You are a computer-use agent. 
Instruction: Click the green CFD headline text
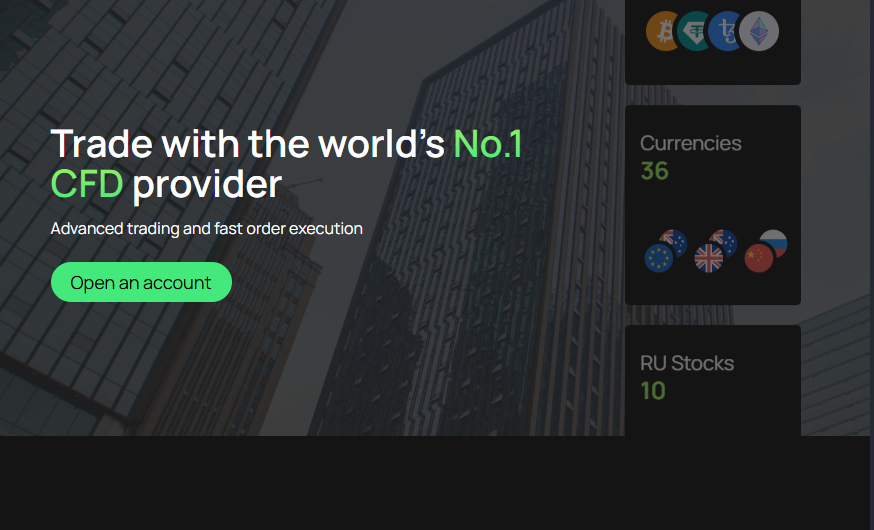pyautogui.click(x=87, y=184)
